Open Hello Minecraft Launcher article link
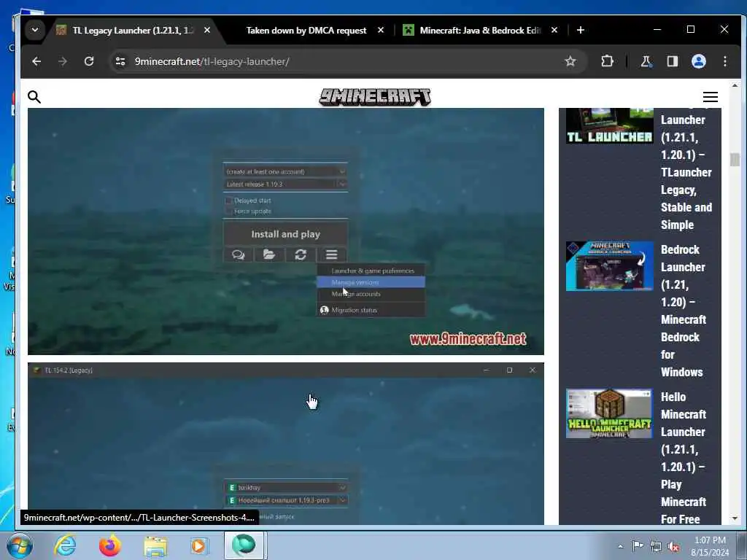Screen dimensions: 747x560 tap(683, 458)
